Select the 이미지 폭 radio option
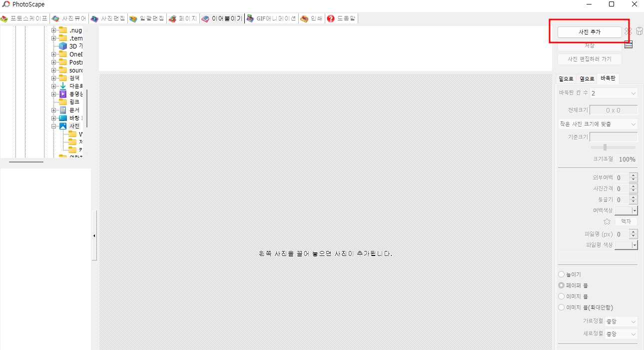The height and width of the screenshot is (350, 644). [561, 296]
